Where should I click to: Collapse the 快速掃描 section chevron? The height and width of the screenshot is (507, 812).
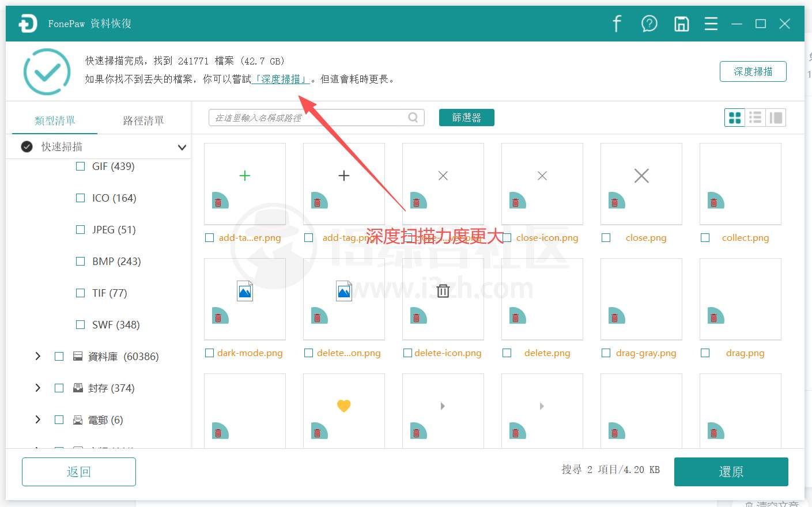(x=182, y=147)
